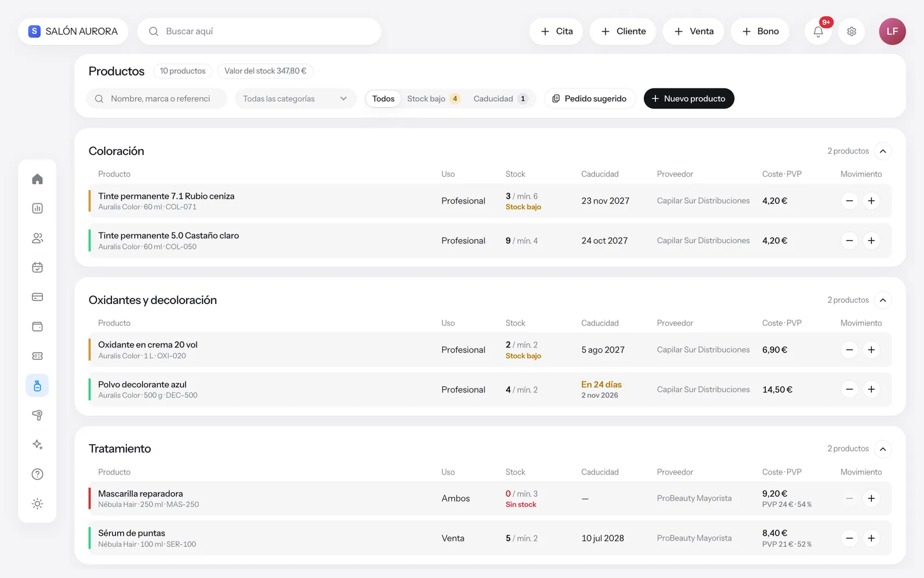The height and width of the screenshot is (578, 924).
Task: Switch to the Stock bajo tab
Action: point(433,99)
